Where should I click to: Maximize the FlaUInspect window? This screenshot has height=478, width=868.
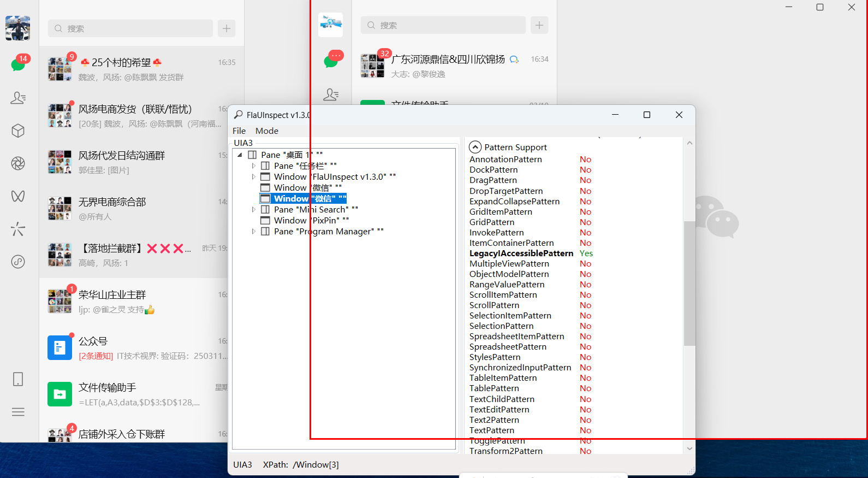pos(647,115)
